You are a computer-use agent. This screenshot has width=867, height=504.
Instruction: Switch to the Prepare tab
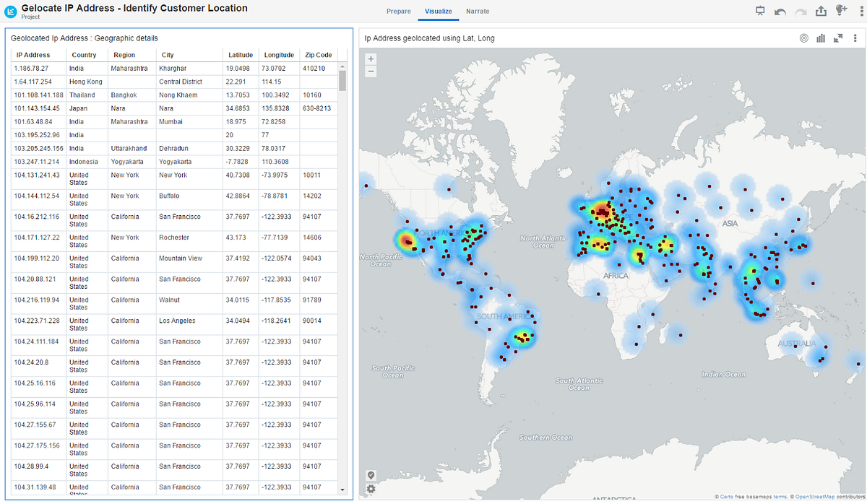[x=398, y=12]
